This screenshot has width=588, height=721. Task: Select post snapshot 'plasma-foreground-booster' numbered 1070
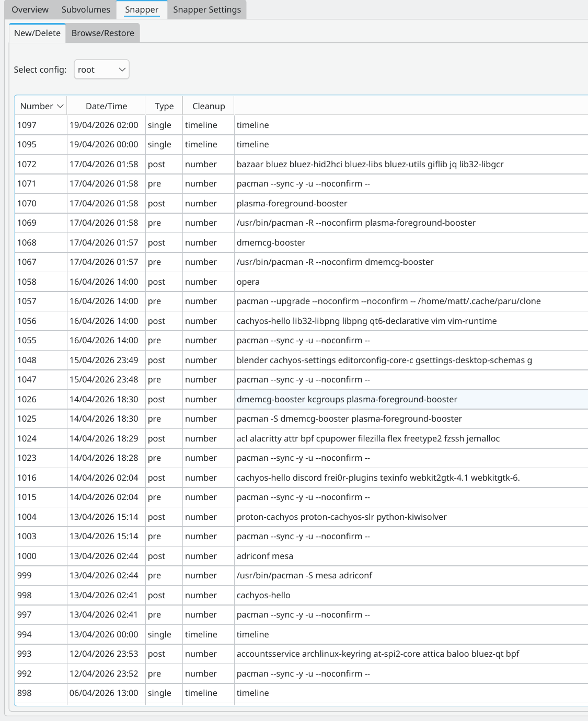tap(292, 203)
